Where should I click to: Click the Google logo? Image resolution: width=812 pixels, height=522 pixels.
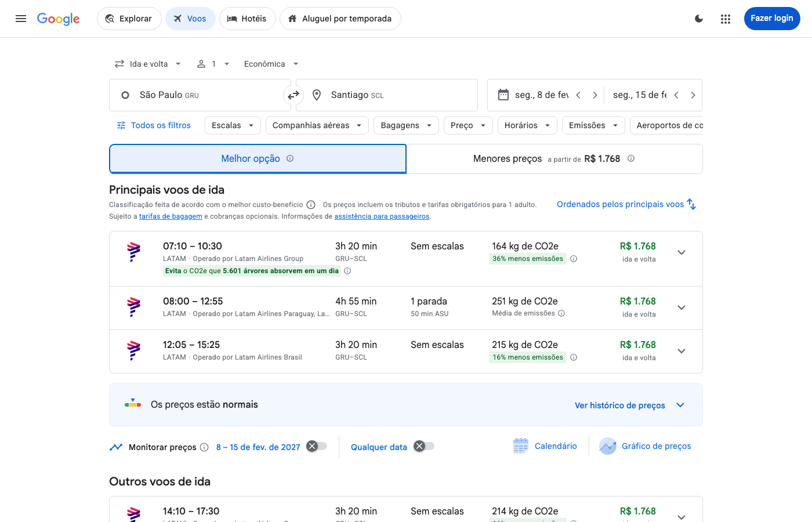pos(59,19)
